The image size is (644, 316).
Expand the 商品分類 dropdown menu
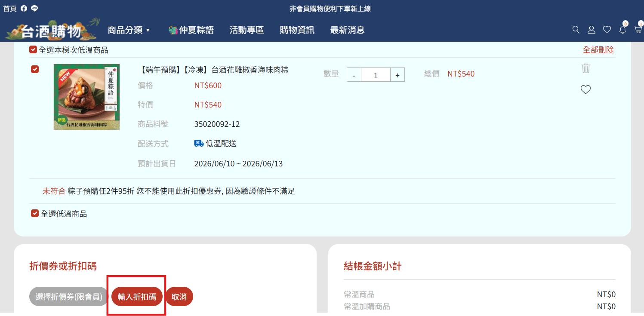(129, 30)
